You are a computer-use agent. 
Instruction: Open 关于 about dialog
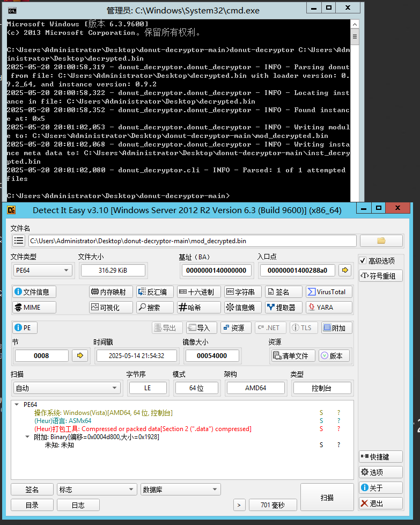[380, 488]
